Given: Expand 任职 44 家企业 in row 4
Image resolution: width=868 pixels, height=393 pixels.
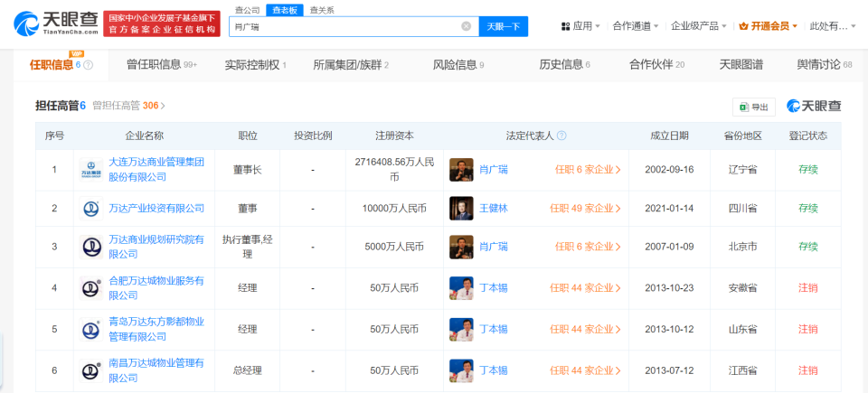Looking at the screenshot, I should pos(586,288).
